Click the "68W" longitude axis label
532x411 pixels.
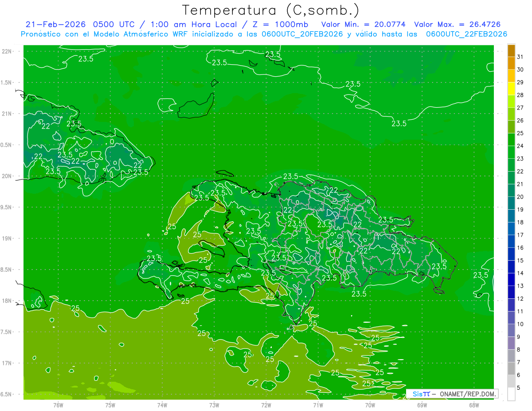[x=474, y=405]
